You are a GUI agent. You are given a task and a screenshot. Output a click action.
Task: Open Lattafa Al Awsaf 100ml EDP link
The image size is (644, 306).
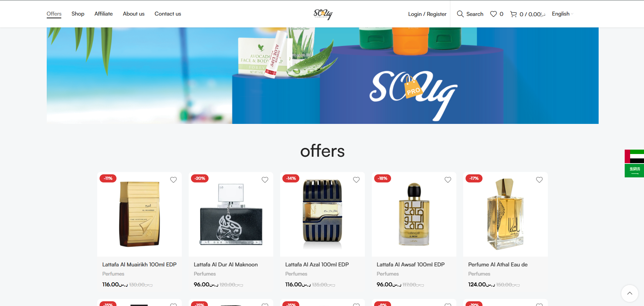[x=411, y=265]
